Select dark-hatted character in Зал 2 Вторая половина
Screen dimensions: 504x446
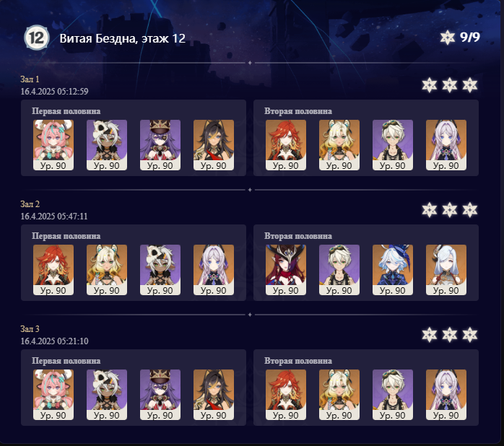click(286, 270)
